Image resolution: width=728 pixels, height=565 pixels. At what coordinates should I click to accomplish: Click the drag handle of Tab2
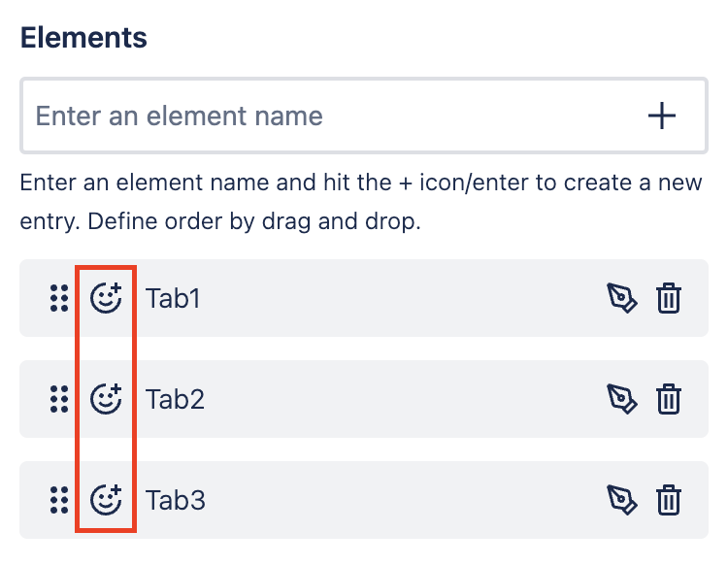(58, 399)
